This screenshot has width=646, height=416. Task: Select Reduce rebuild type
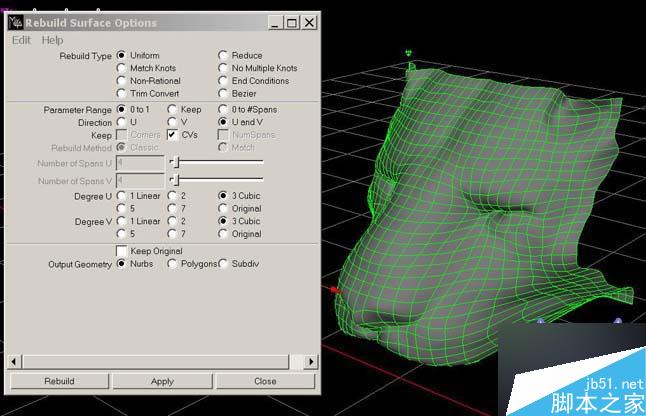click(x=223, y=55)
